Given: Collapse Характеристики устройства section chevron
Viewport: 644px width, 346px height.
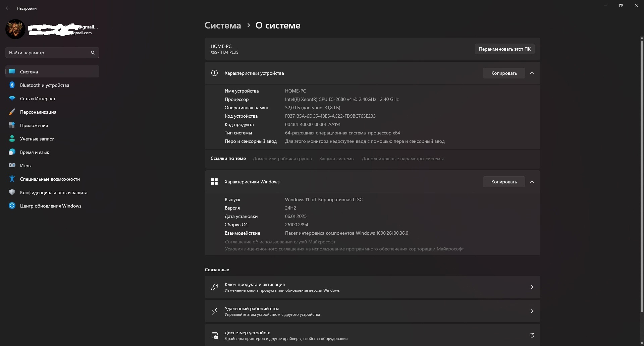Looking at the screenshot, I should [532, 73].
